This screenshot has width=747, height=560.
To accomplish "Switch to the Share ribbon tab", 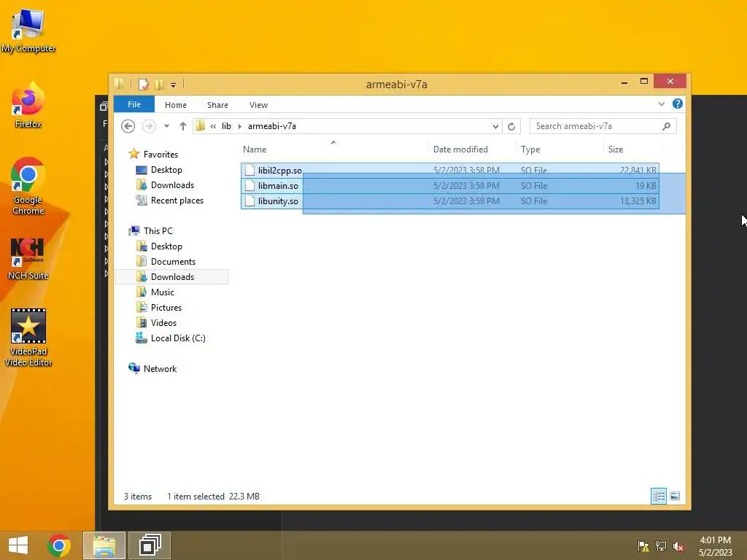I will tap(217, 105).
